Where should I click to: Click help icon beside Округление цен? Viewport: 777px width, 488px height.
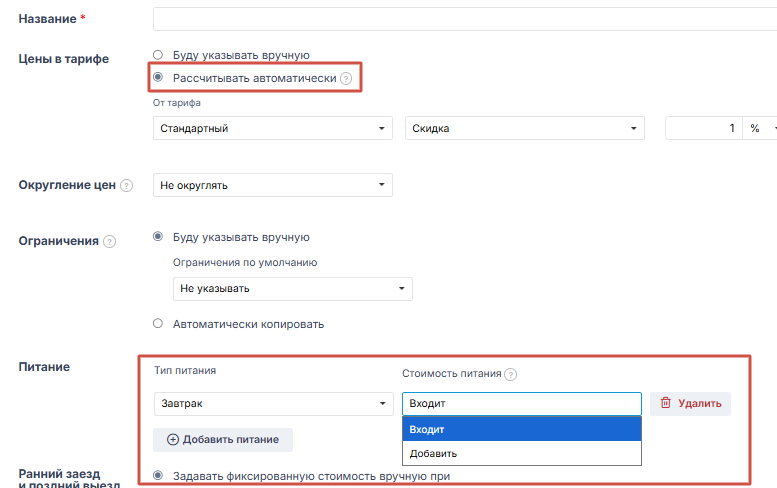coord(126,186)
